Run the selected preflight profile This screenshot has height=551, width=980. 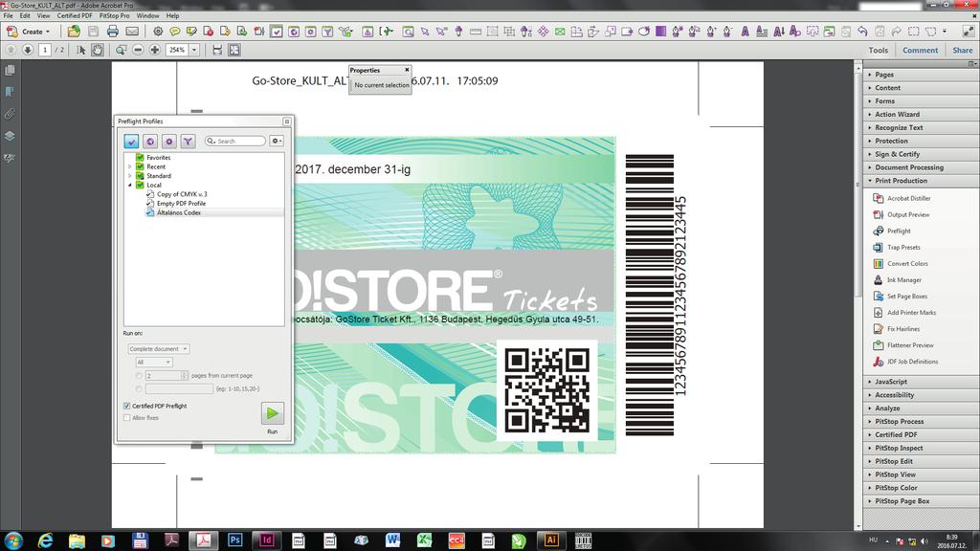[x=272, y=413]
